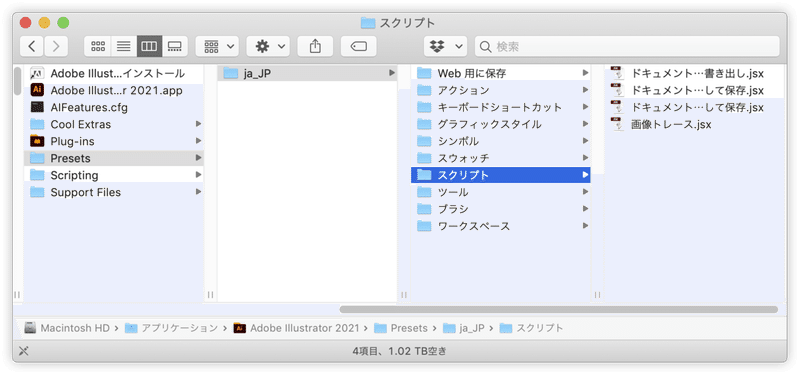Expand Plug-ins with its arrow
This screenshot has width=800, height=375.
click(198, 141)
